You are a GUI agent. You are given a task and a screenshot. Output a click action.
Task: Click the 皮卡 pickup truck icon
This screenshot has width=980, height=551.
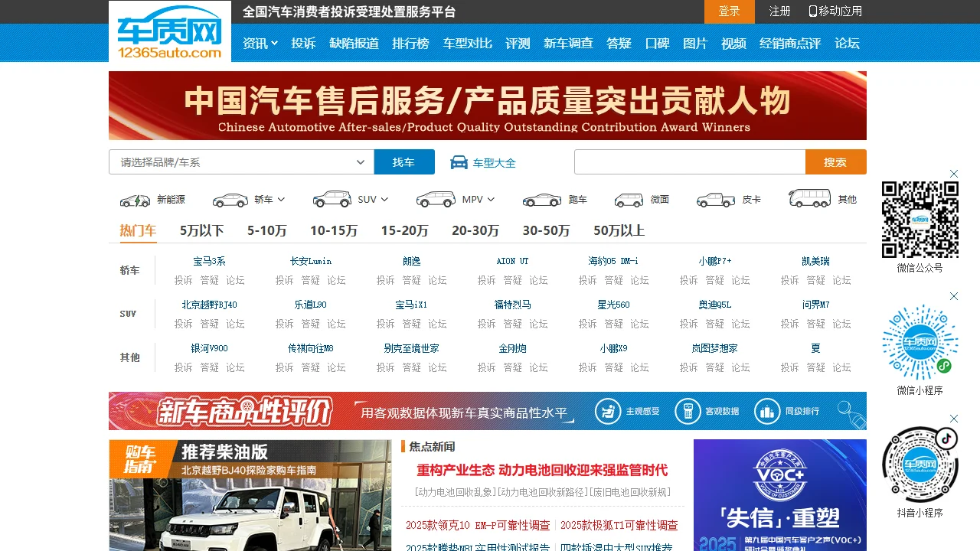714,199
